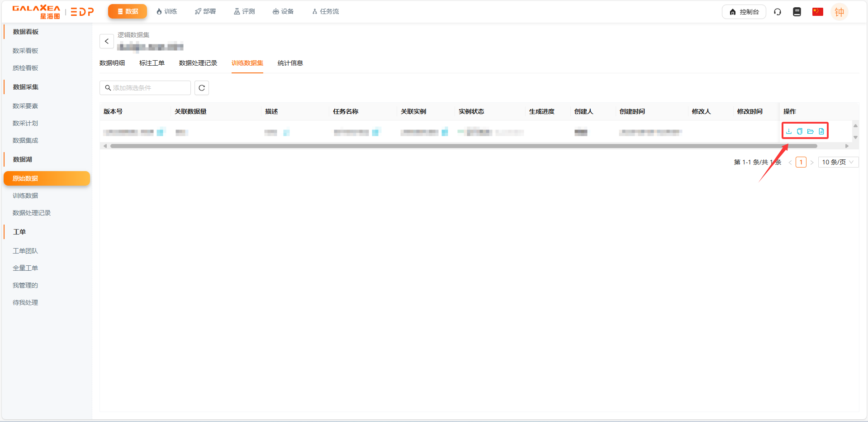The height and width of the screenshot is (422, 868).
Task: Expand the 10 条/页 page size dropdown
Action: click(838, 162)
